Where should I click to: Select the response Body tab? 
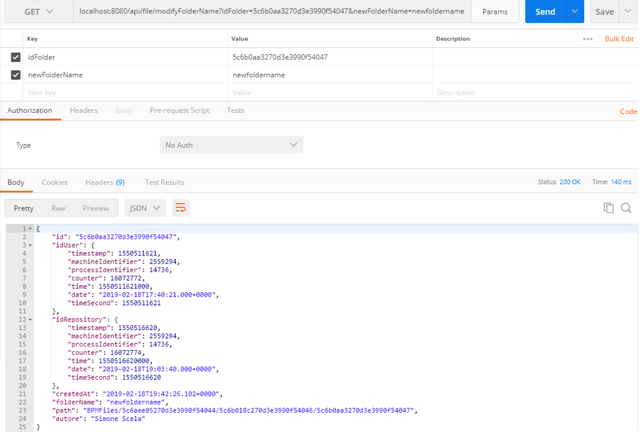16,182
